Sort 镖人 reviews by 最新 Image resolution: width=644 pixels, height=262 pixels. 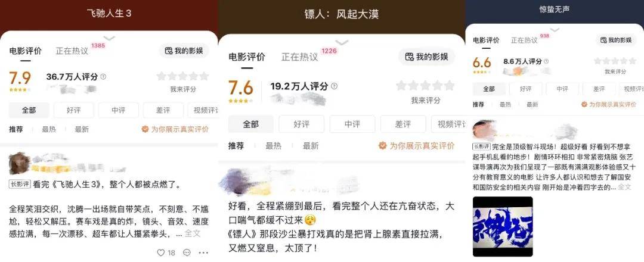click(311, 145)
